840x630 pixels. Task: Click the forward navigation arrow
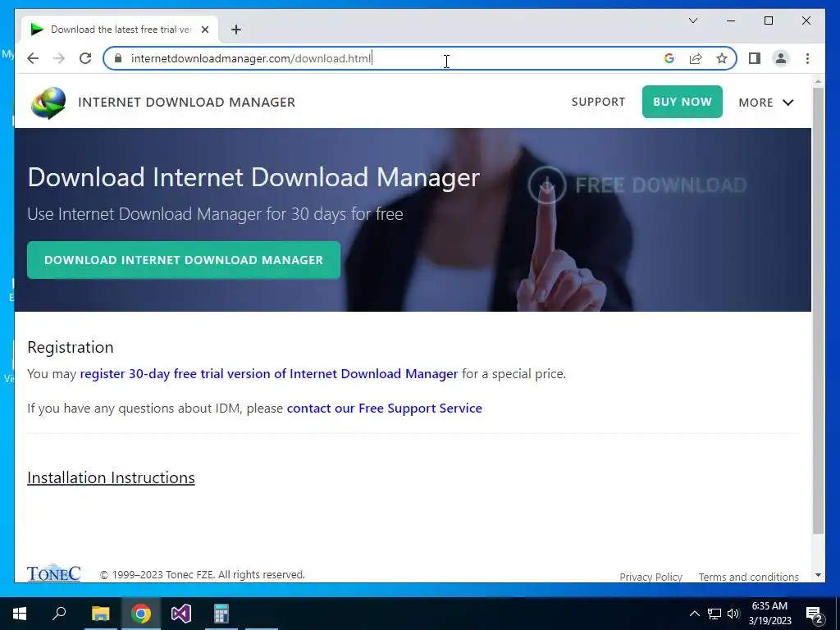(x=59, y=58)
